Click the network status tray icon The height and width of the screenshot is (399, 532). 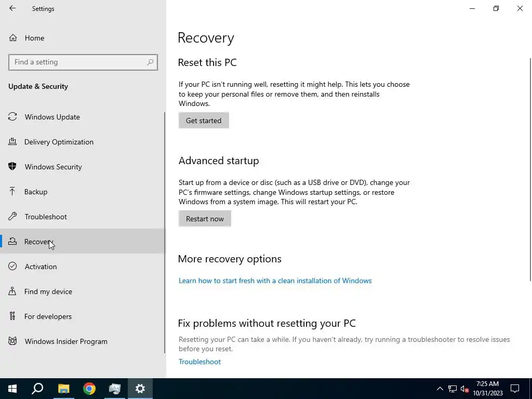pos(453,389)
